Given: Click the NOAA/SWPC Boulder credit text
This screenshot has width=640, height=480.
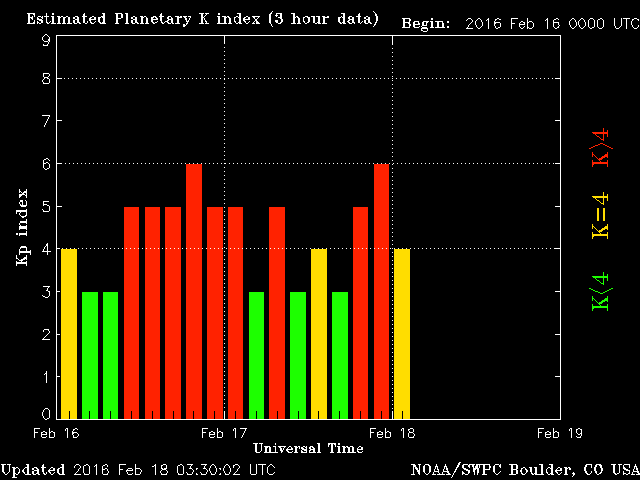Looking at the screenshot, I should coord(523,469).
